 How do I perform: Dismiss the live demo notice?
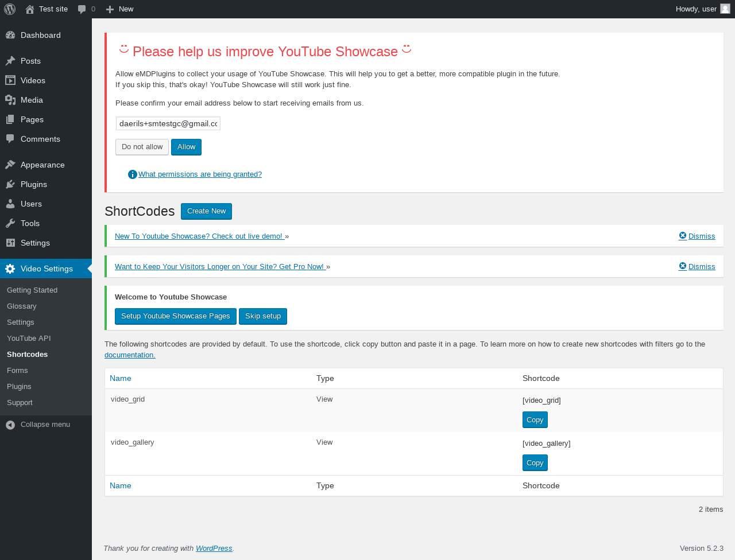[x=697, y=236]
